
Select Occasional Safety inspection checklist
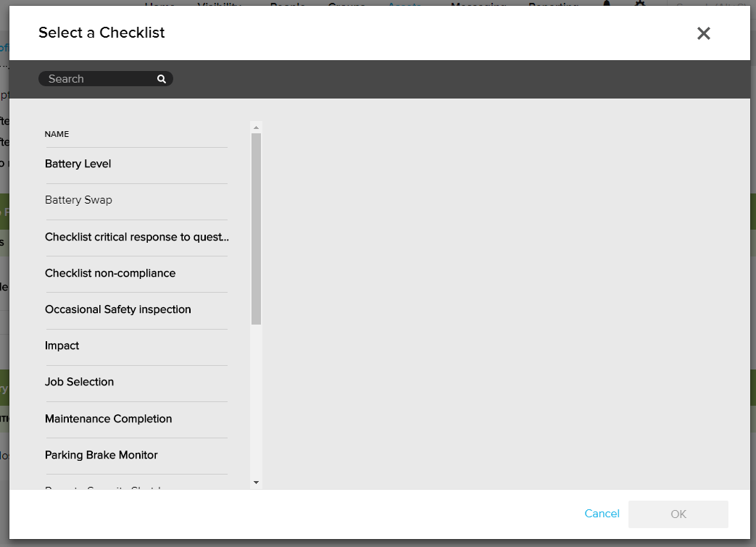[x=118, y=309]
